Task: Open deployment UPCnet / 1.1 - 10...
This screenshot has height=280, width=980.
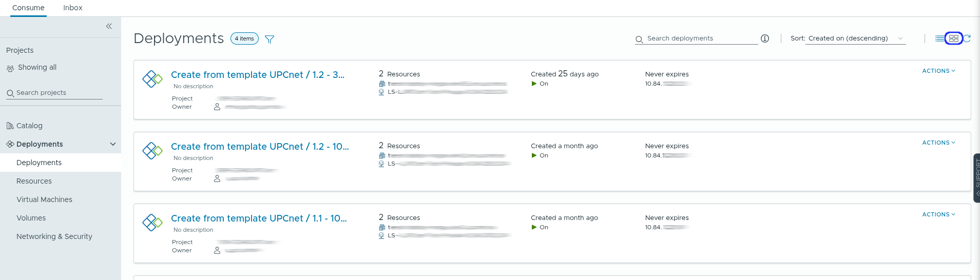Action: point(259,218)
